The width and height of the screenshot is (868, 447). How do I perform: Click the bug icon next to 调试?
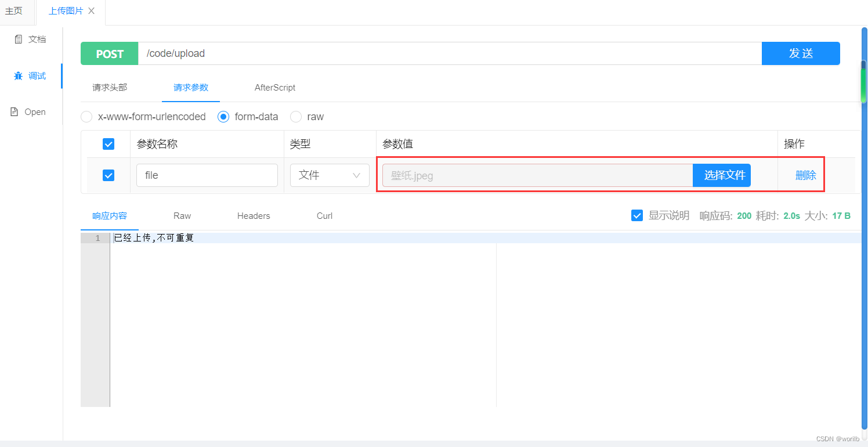(x=19, y=75)
